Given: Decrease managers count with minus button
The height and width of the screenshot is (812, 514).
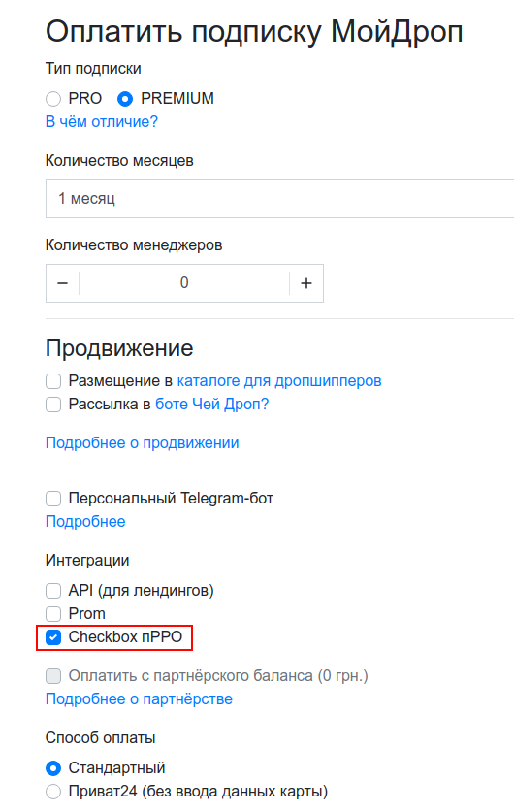Looking at the screenshot, I should pyautogui.click(x=63, y=283).
